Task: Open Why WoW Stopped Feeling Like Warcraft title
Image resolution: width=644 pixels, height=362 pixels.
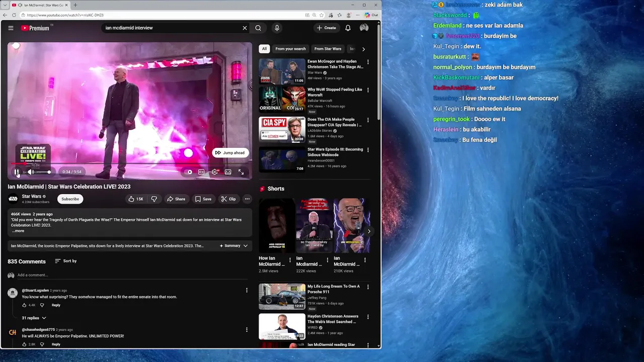Action: point(335,92)
